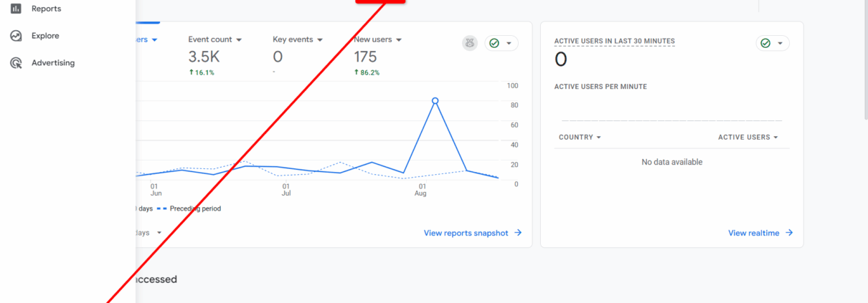
Task: Open data quality dropdown on realtime card
Action: pyautogui.click(x=773, y=44)
